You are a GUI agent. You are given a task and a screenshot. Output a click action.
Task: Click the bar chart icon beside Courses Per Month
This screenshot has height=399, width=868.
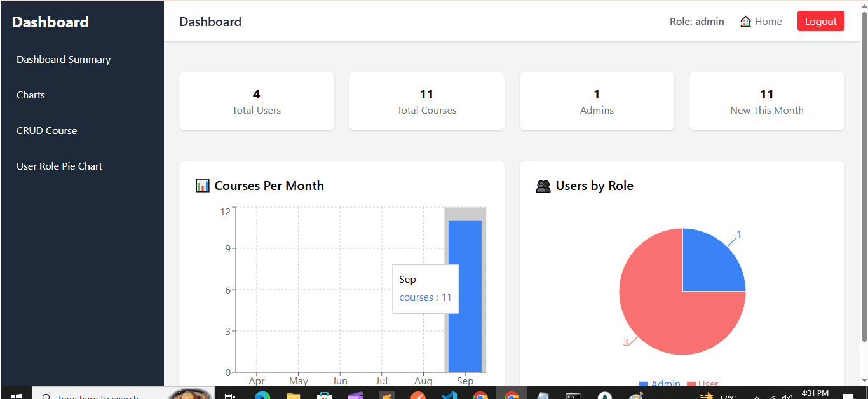pyautogui.click(x=203, y=186)
